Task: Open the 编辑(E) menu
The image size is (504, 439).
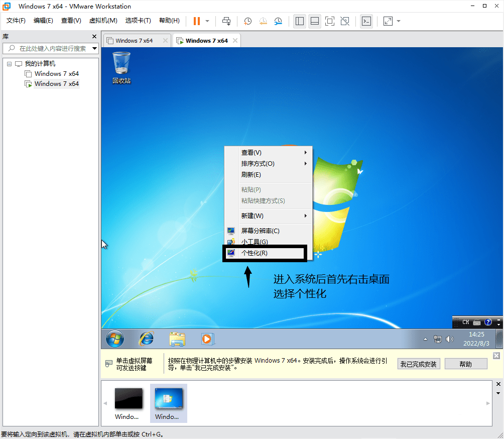Action: click(x=43, y=21)
